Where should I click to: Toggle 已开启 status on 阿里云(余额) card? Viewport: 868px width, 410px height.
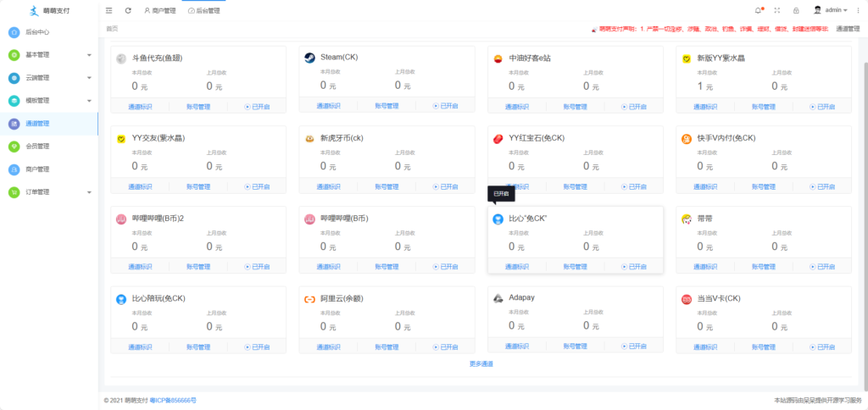(x=446, y=347)
